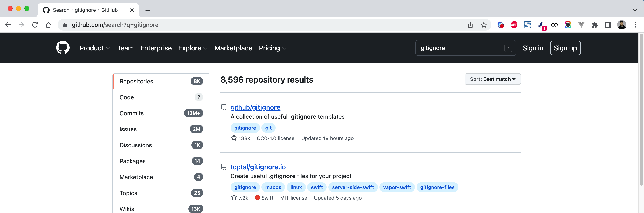Click gitignore tag under github/gitignore

(x=245, y=128)
